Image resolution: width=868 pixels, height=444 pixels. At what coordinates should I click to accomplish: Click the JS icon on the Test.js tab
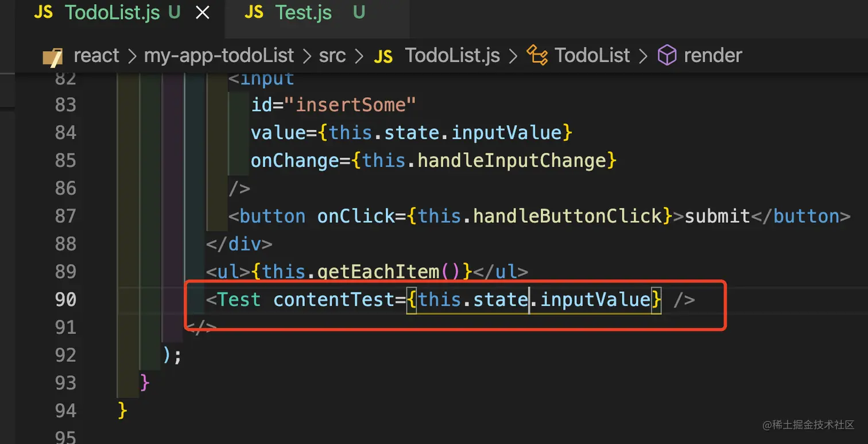coord(254,13)
